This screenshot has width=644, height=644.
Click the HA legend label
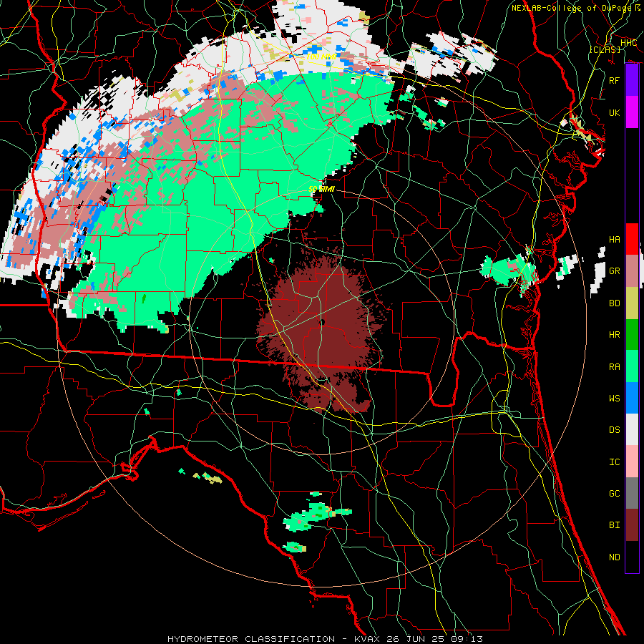tap(614, 239)
